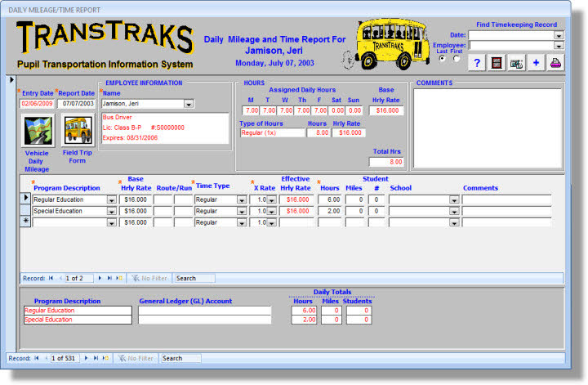588x385 pixels.
Task: Select the Regular Education row selector
Action: coord(24,199)
